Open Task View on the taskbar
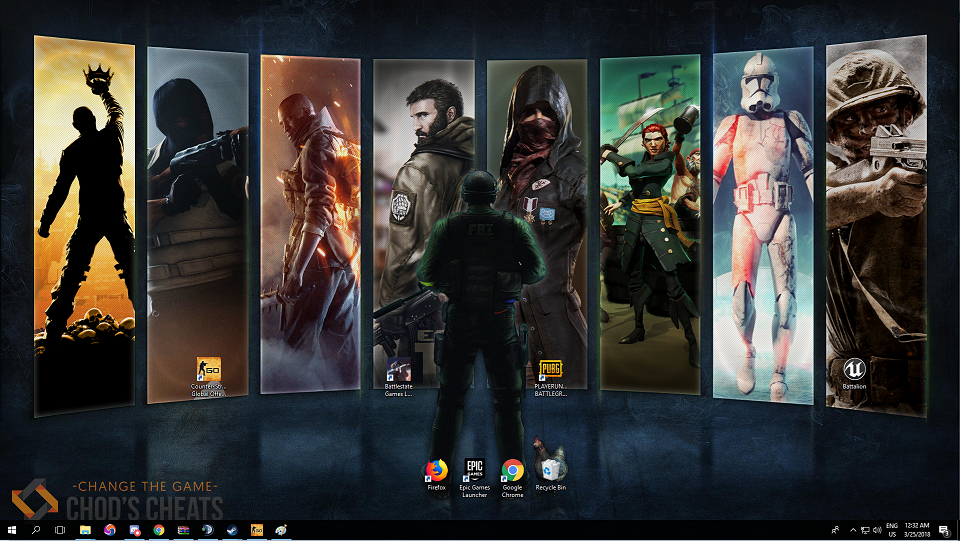 pos(60,530)
